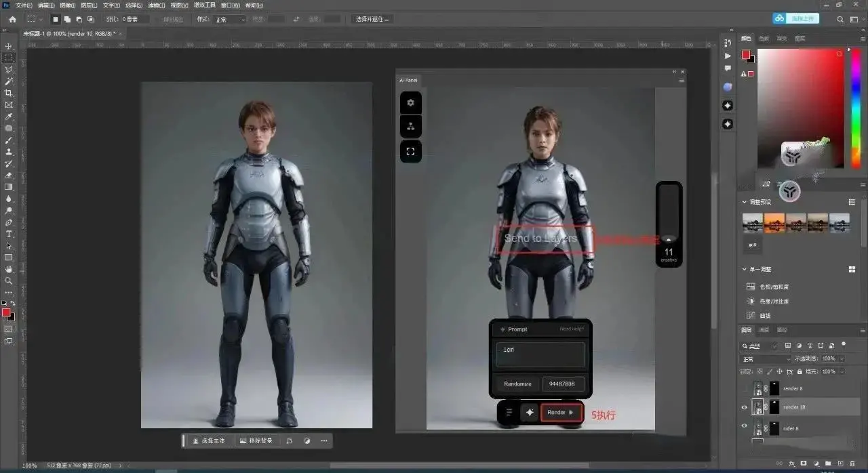The image size is (868, 473).
Task: Open the layer blend mode dropdown
Action: (x=766, y=359)
